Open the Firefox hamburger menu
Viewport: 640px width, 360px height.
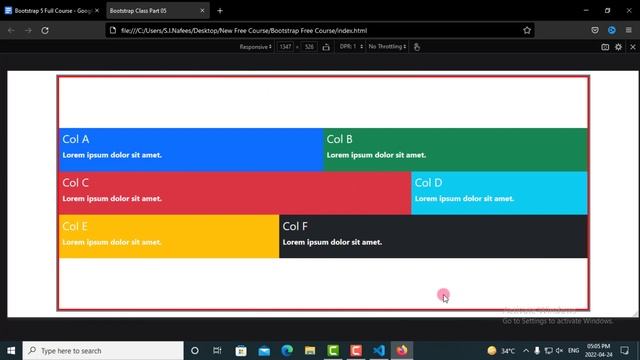point(629,30)
